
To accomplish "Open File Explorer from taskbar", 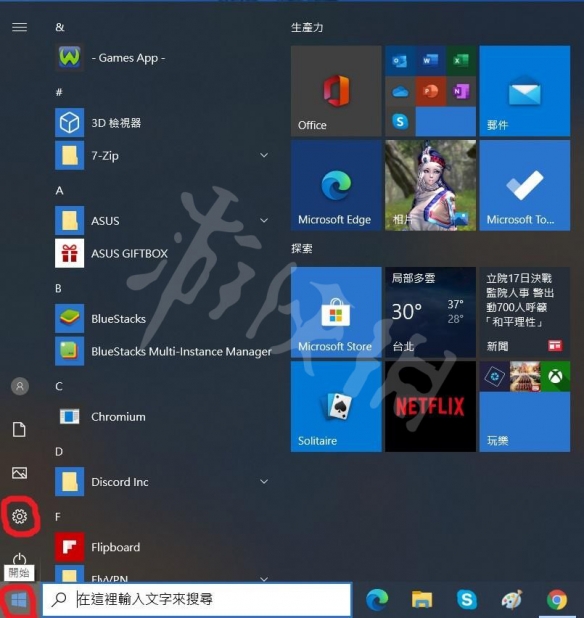I will [x=422, y=599].
